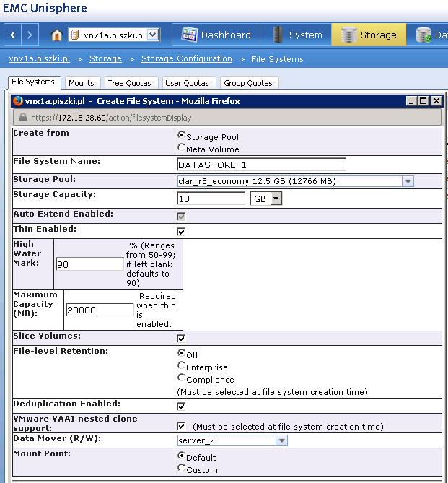
Task: Toggle the Thin Enabled checkbox
Action: pos(181,232)
